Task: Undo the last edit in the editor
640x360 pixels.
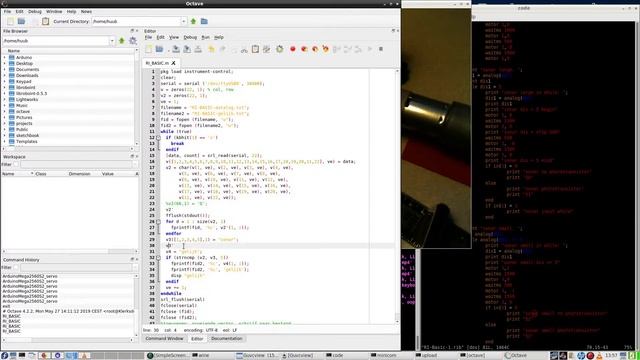Action: [x=211, y=49]
